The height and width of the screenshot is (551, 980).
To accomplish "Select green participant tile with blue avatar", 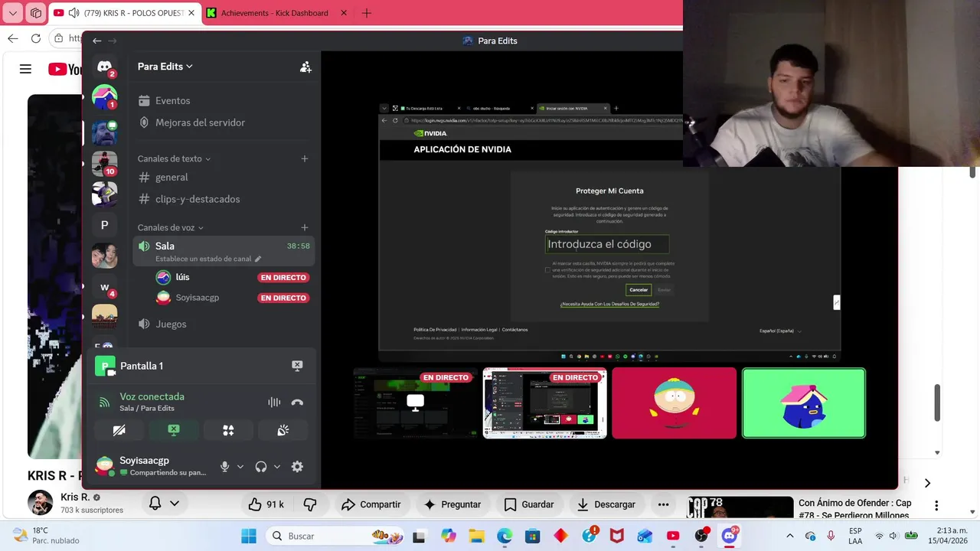I will 804,403.
